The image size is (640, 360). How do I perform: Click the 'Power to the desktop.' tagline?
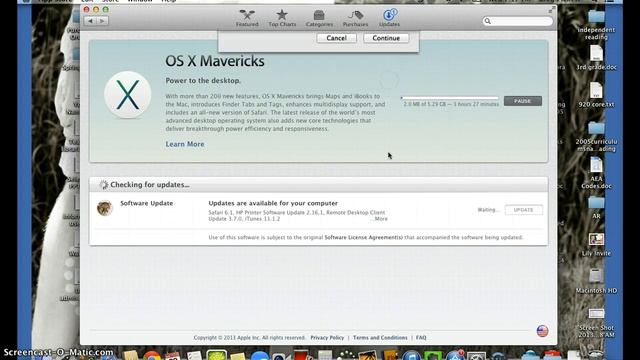click(203, 81)
